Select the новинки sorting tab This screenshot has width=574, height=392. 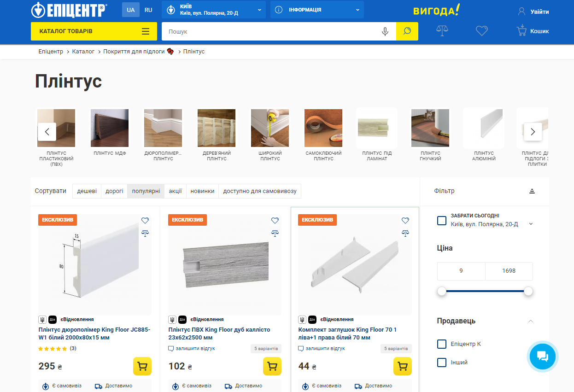pos(202,191)
